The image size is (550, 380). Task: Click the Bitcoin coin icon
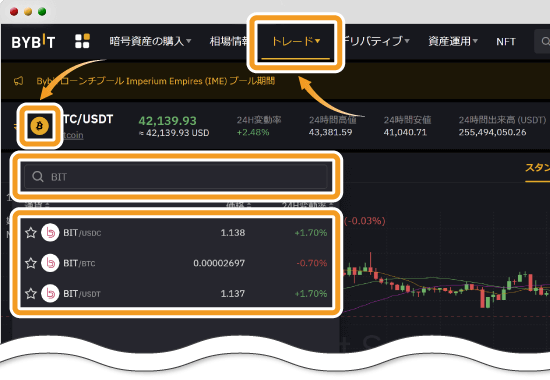pos(39,126)
